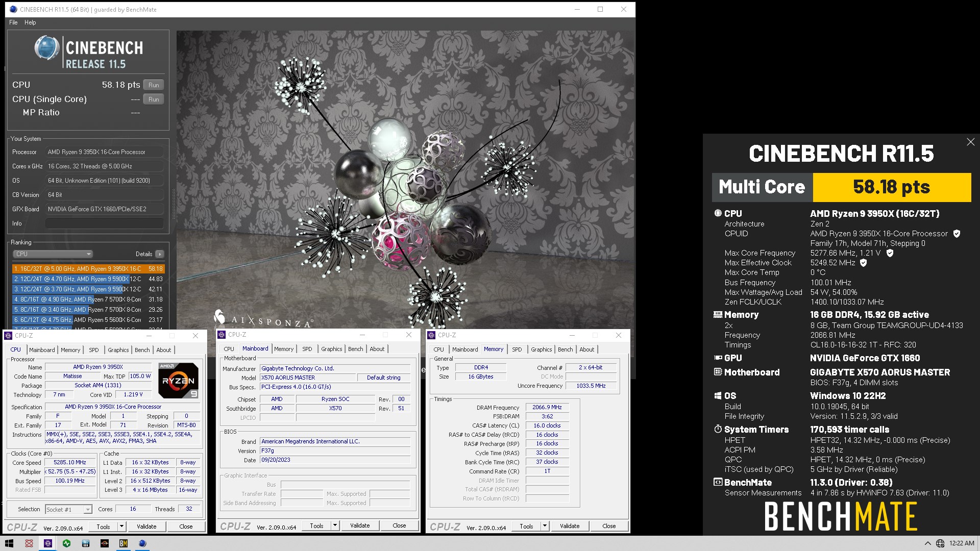Viewport: 980px width, 551px height.
Task: Run the multi-core CPU benchmark
Action: pos(154,85)
